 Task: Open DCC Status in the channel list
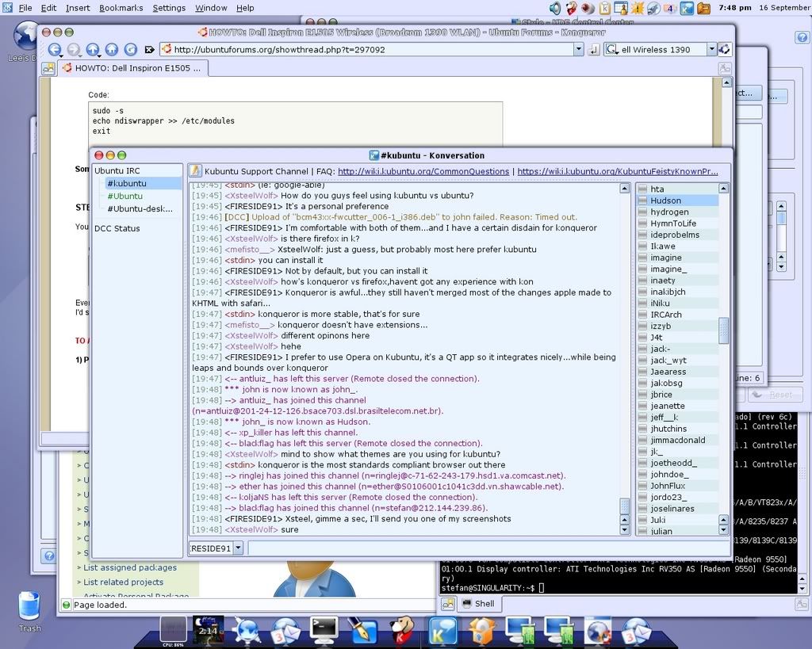(x=117, y=228)
